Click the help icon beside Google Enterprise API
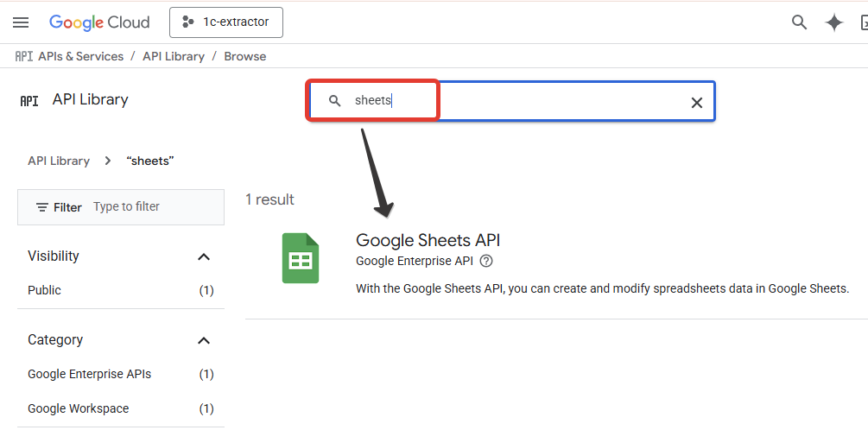 click(x=486, y=261)
